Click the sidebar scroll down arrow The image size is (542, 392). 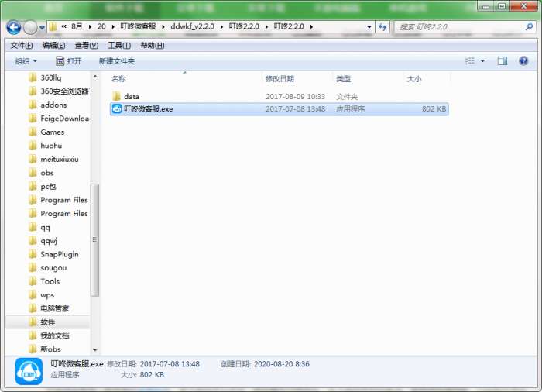(x=95, y=350)
